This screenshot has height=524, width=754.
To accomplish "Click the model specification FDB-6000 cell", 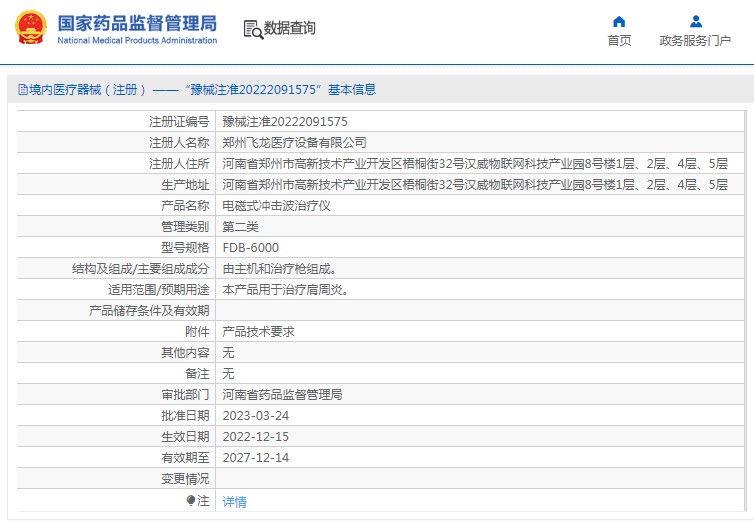I will (250, 247).
